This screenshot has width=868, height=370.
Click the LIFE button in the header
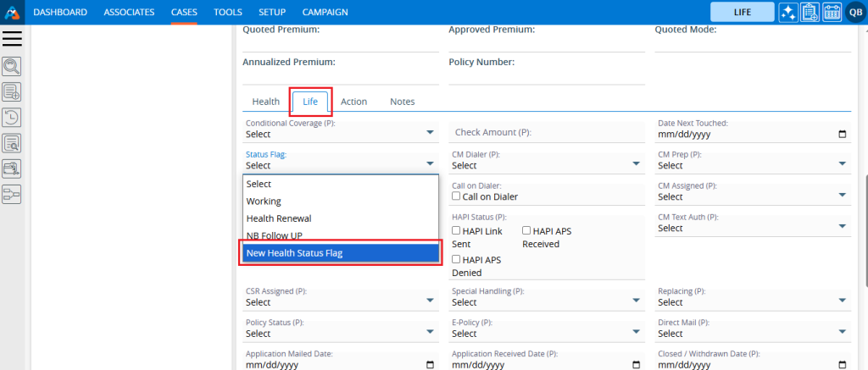coord(742,12)
